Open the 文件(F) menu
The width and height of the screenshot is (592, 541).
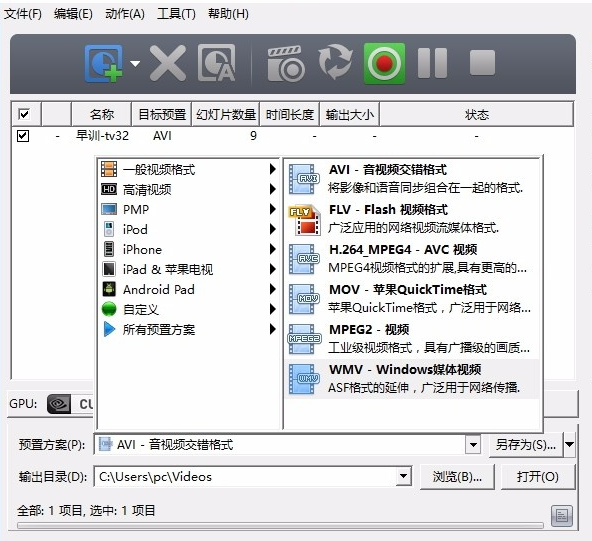coord(23,14)
